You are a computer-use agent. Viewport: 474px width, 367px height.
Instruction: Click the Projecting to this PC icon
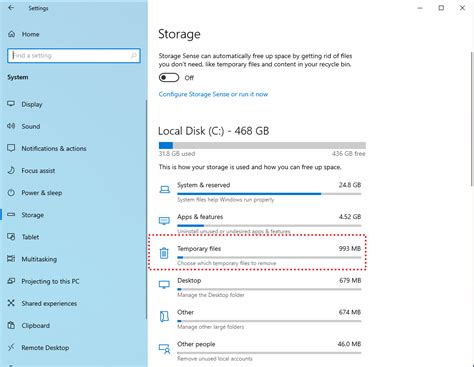tap(11, 281)
